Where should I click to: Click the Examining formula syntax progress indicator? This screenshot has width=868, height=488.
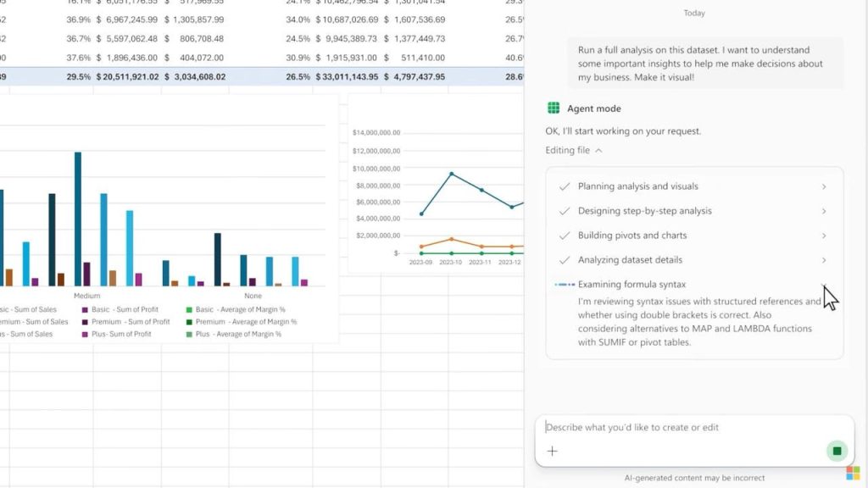(565, 285)
